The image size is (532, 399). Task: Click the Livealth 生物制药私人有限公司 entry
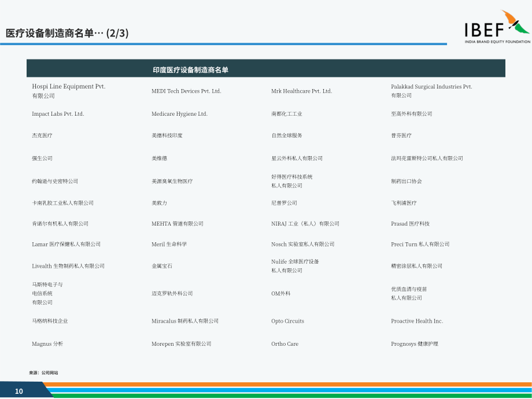tap(68, 266)
